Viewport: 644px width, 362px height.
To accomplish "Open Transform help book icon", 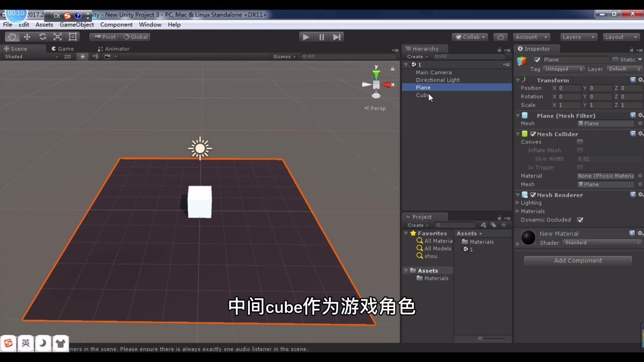I will pyautogui.click(x=633, y=79).
